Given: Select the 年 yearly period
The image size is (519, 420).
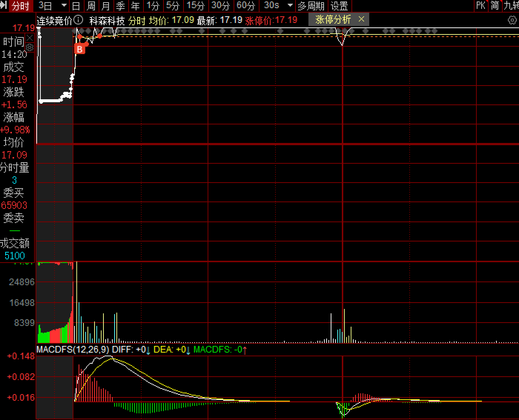Looking at the screenshot, I should (135, 6).
